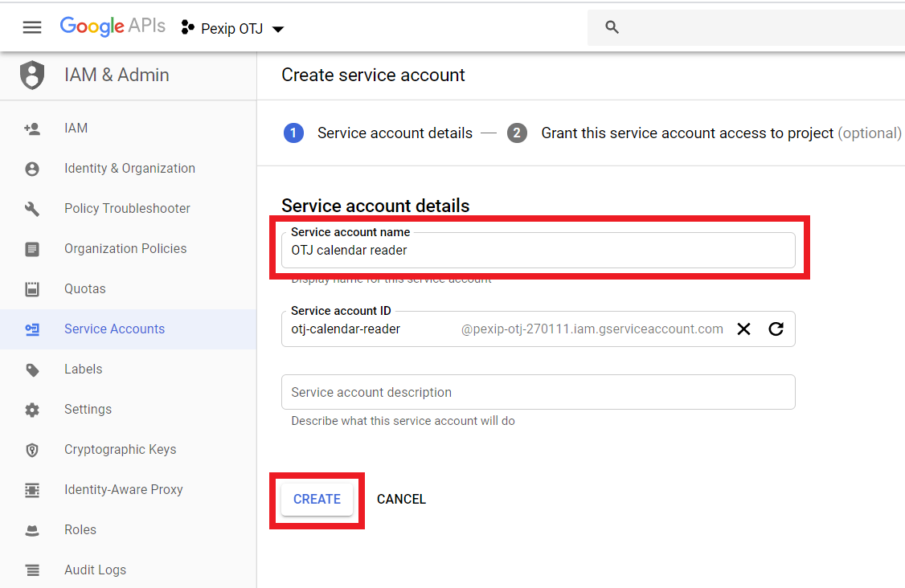Navigate to Audit Logs
Screen dimensions: 905x588
[x=95, y=570]
